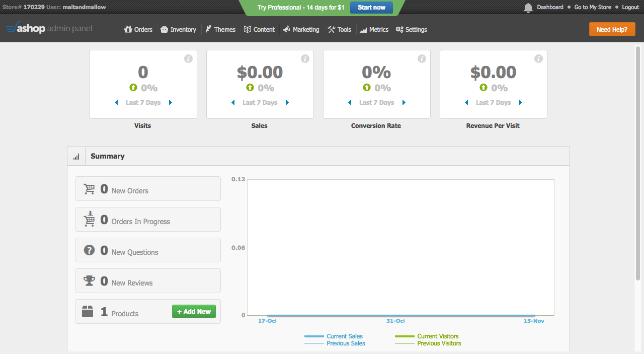The height and width of the screenshot is (354, 644).
Task: Open the Orders In Progress row
Action: (x=148, y=220)
